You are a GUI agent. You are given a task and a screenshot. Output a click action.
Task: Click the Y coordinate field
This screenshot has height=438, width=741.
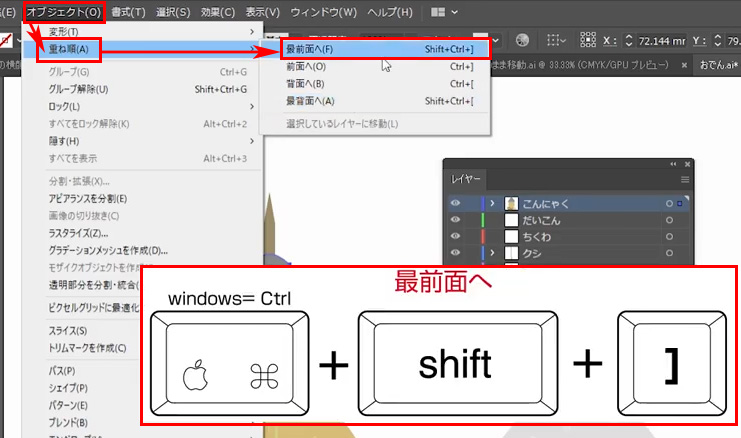[733, 41]
